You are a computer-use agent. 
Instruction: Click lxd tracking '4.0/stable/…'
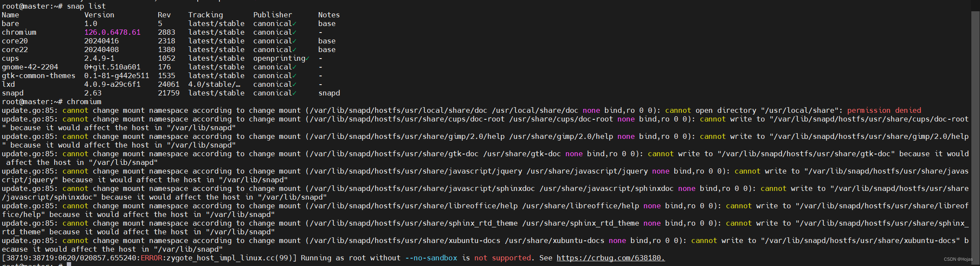214,85
